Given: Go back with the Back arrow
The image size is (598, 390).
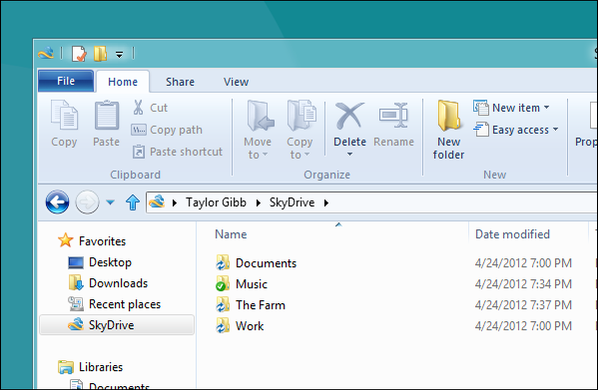Looking at the screenshot, I should point(57,202).
